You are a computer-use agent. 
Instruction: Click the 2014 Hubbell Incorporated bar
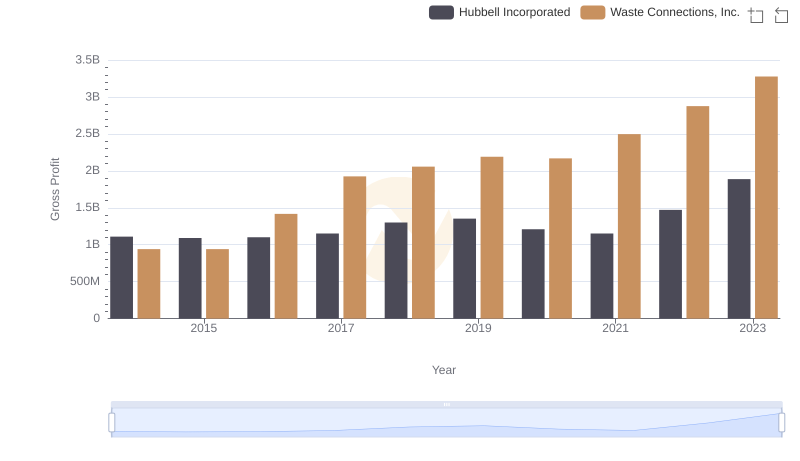click(x=121, y=277)
